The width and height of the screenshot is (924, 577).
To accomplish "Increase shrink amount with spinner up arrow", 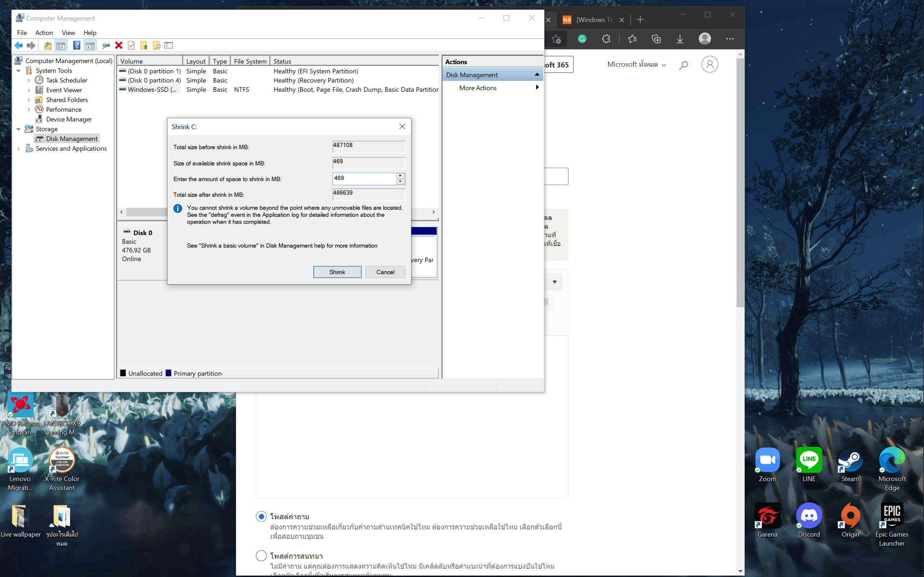I will pos(400,176).
